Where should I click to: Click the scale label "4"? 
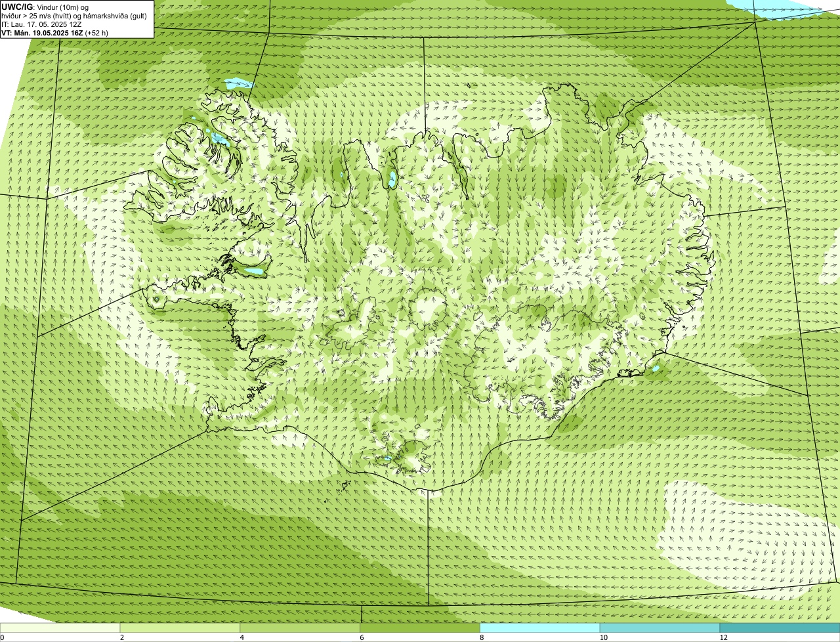[242, 637]
